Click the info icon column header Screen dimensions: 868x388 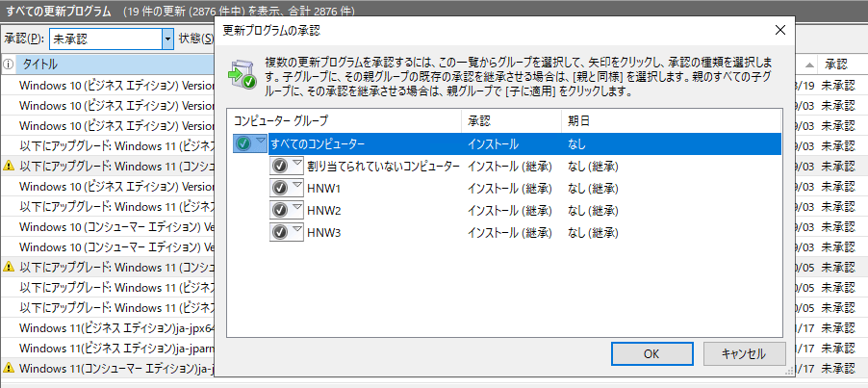tap(9, 65)
